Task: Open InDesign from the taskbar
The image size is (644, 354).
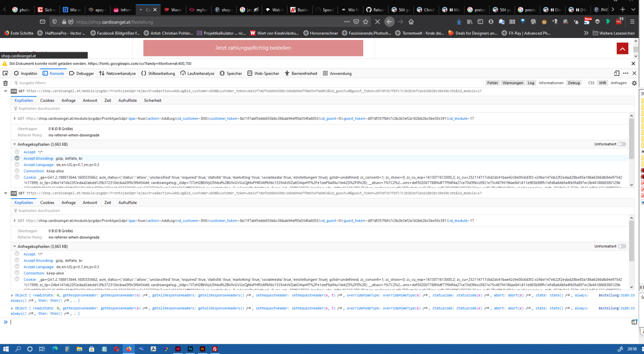Action: pos(178,349)
